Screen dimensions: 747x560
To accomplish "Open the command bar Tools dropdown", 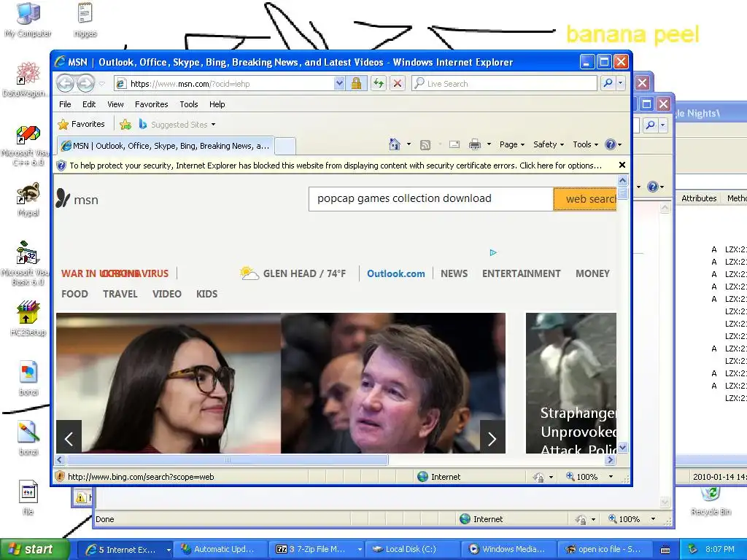I will [585, 144].
